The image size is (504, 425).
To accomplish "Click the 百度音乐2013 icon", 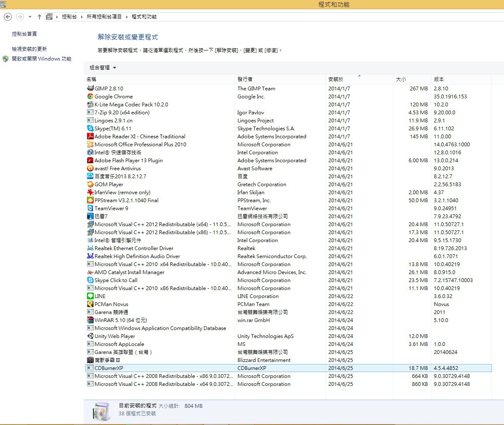I will pyautogui.click(x=90, y=176).
